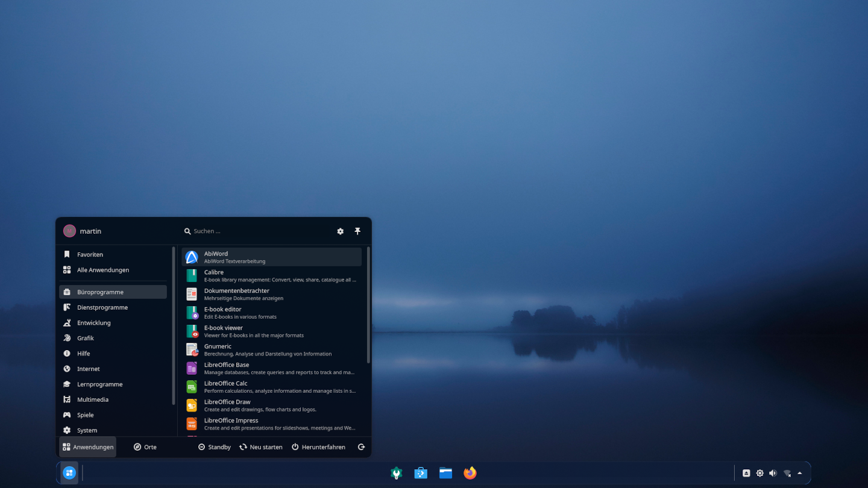Open Firefox from the taskbar
This screenshot has width=868, height=488.
(470, 474)
